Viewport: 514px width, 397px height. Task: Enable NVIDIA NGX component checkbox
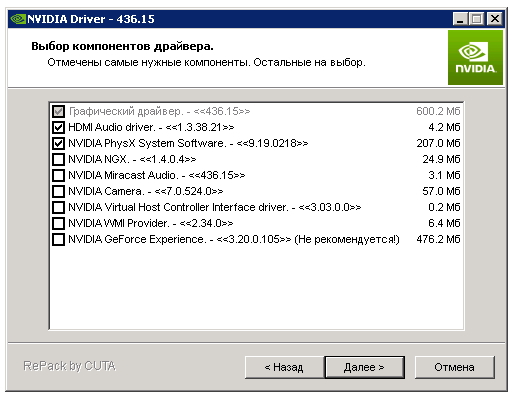pos(58,159)
